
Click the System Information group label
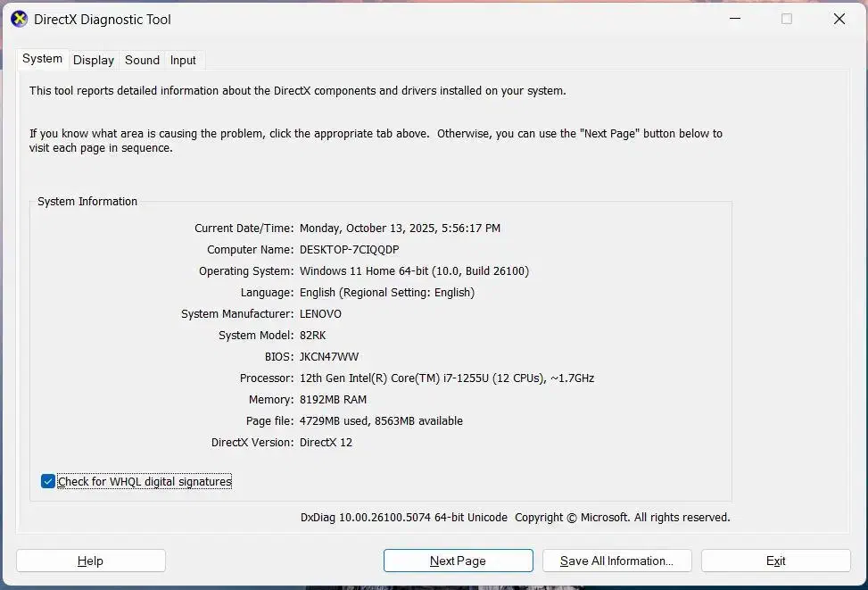tap(87, 202)
